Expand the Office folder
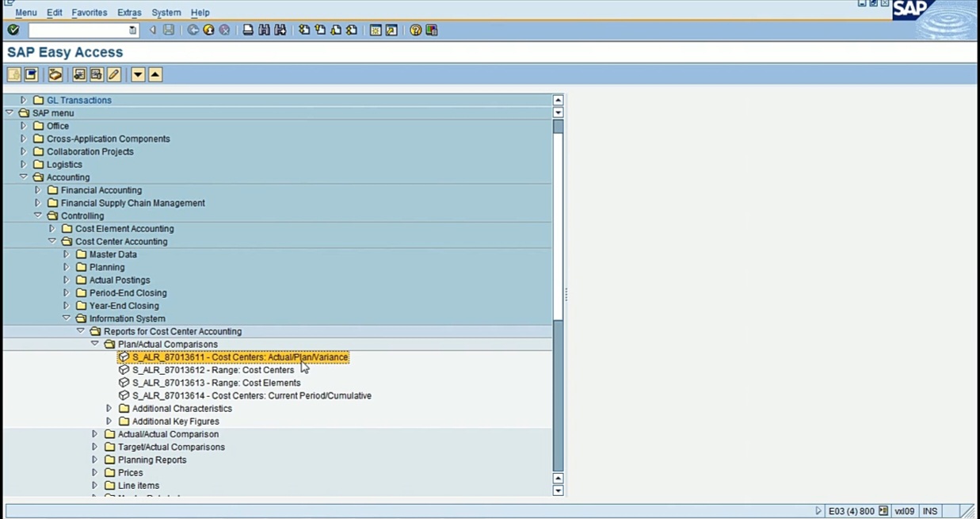The height and width of the screenshot is (519, 980). tap(23, 125)
